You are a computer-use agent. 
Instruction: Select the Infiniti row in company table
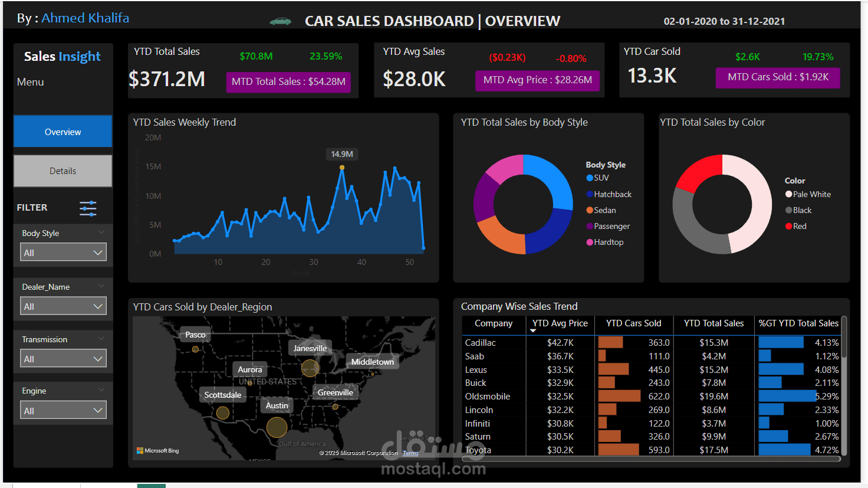[652, 424]
